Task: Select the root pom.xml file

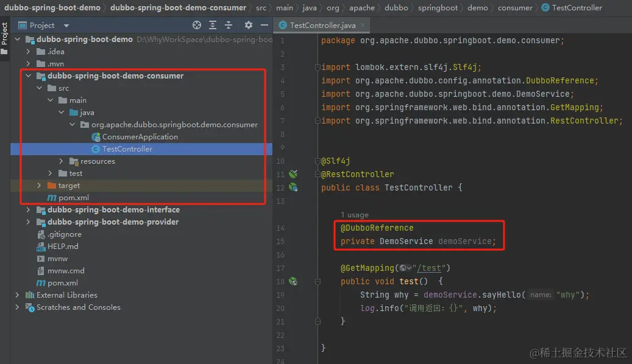Action: pyautogui.click(x=63, y=282)
